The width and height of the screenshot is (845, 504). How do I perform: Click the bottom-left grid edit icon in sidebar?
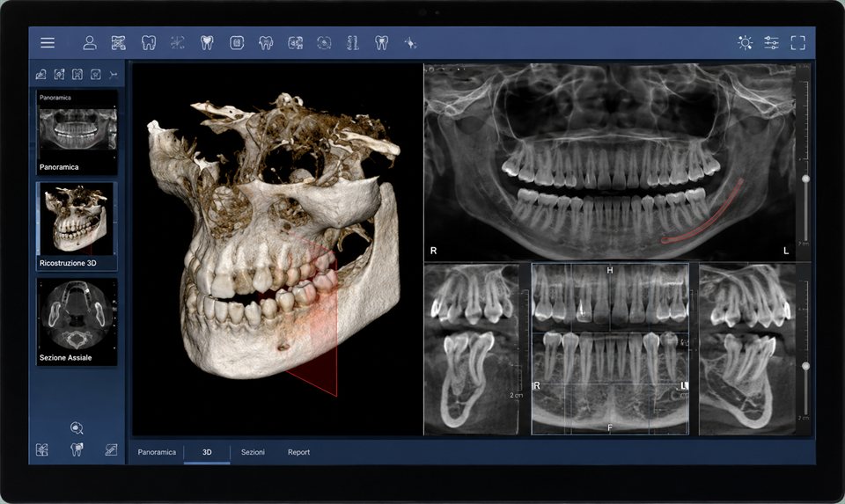tap(42, 449)
